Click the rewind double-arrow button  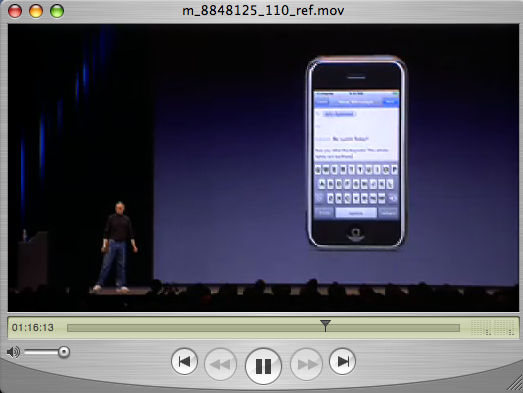220,364
